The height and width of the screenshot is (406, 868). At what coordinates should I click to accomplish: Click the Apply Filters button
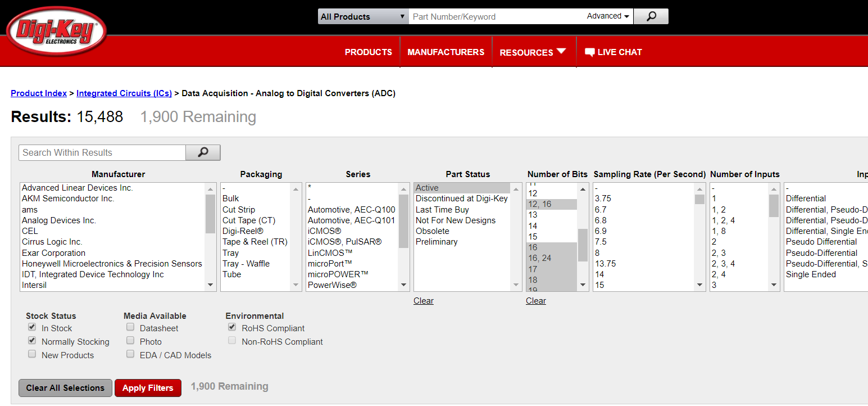(148, 388)
